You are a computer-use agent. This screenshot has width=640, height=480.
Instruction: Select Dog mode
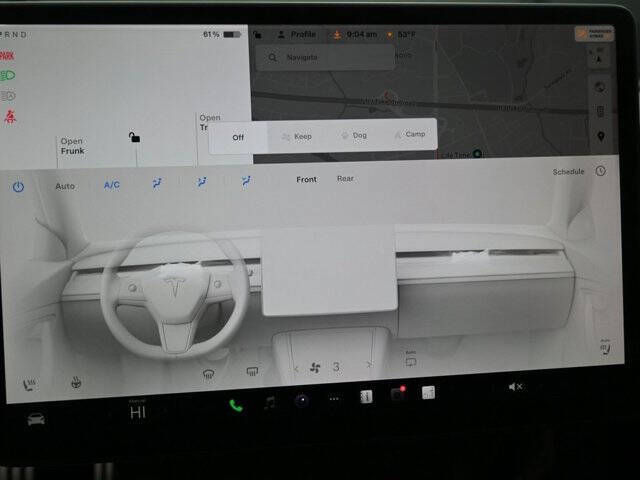click(354, 135)
